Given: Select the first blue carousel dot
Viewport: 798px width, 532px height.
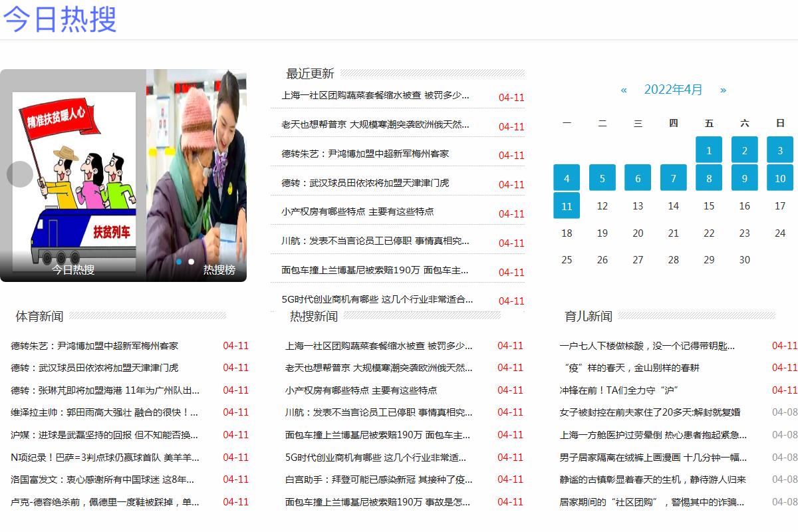Looking at the screenshot, I should [x=179, y=261].
